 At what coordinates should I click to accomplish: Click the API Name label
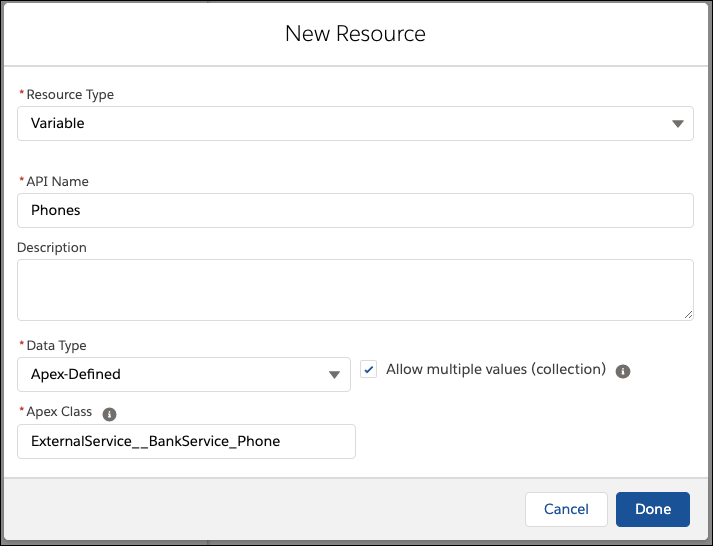pyautogui.click(x=57, y=181)
